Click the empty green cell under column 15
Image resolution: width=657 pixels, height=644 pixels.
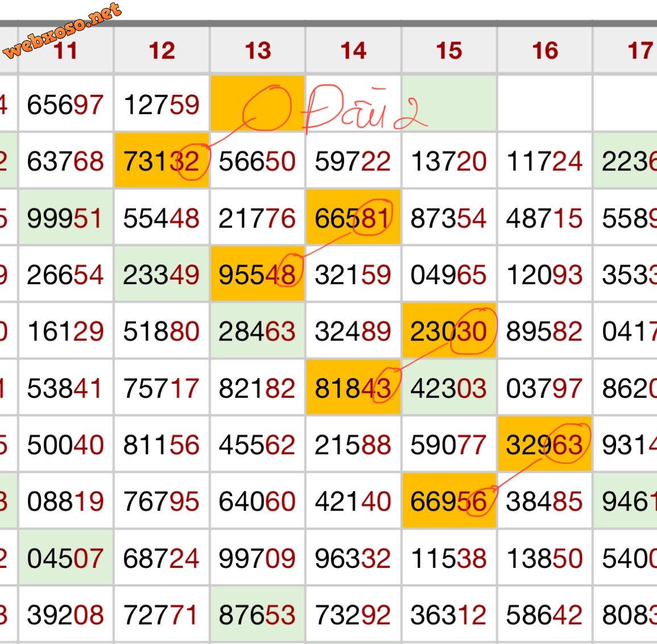click(449, 104)
